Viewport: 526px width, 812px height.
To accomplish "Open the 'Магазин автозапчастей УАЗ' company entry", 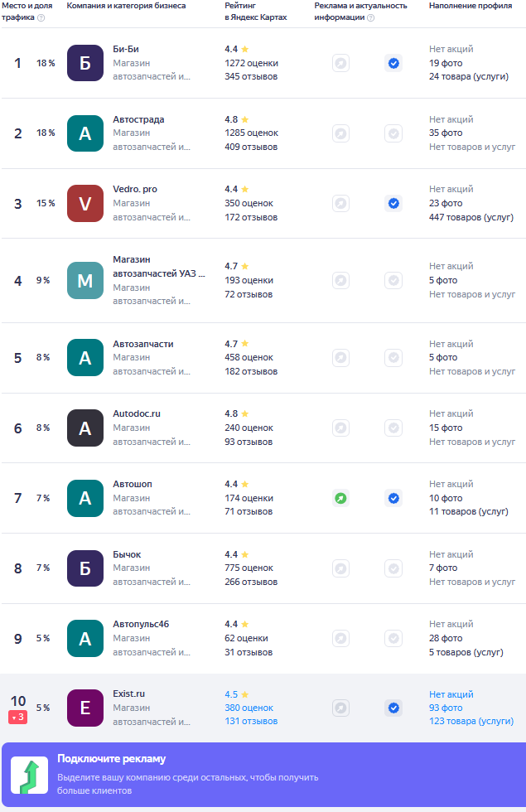I will (158, 266).
